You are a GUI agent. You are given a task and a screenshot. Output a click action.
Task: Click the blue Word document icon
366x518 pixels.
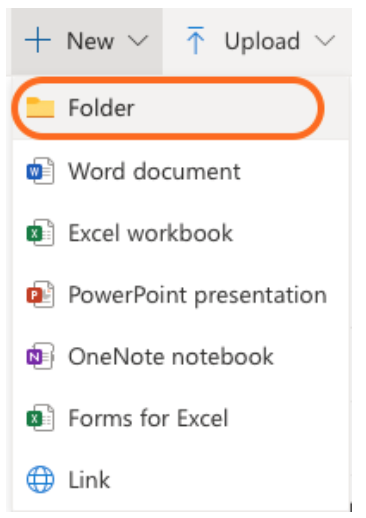click(x=40, y=171)
